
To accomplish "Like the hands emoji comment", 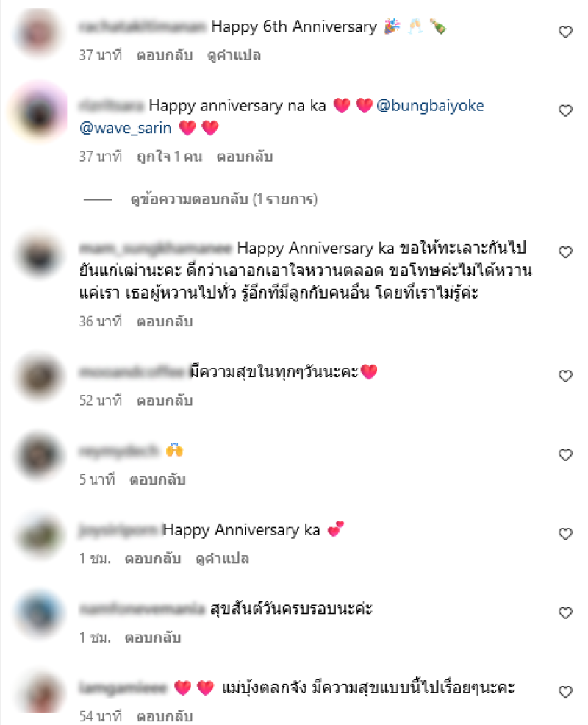I will (x=565, y=455).
